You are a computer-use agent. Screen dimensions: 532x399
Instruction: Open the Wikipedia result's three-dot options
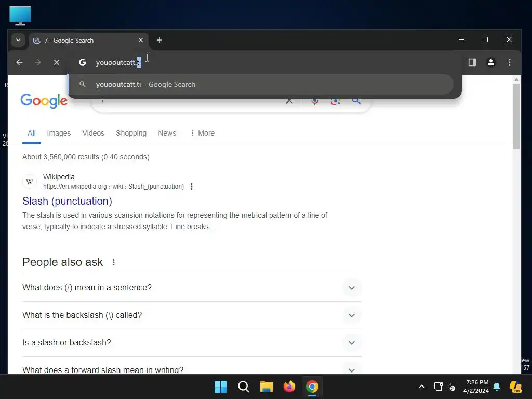[192, 187]
